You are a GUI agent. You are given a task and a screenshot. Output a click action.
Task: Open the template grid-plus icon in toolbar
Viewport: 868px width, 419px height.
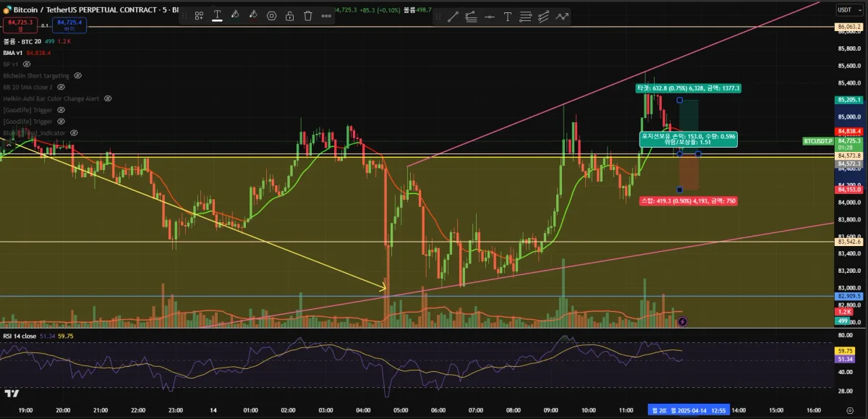(199, 16)
